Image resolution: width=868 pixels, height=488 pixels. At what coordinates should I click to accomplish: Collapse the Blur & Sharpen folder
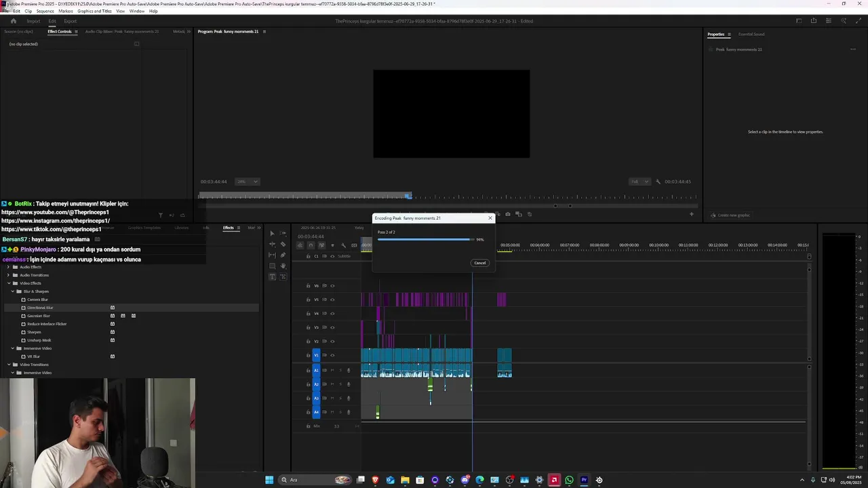pos(12,291)
